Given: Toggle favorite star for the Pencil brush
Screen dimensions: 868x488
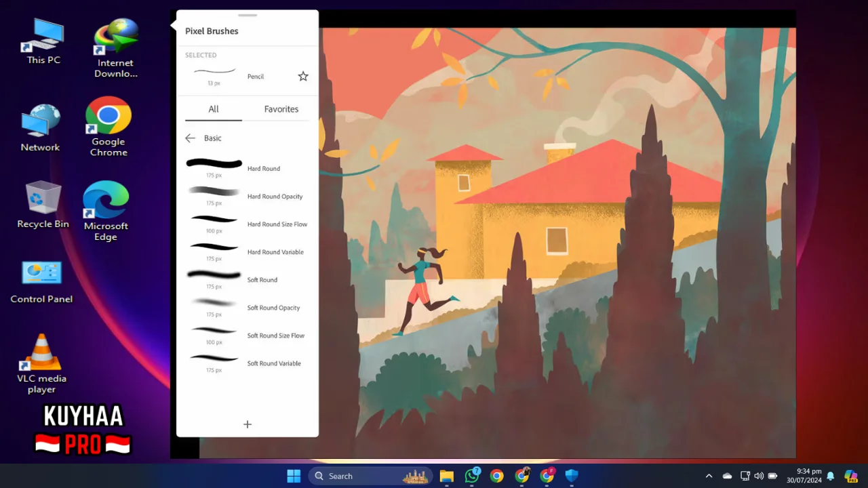Looking at the screenshot, I should click(303, 77).
